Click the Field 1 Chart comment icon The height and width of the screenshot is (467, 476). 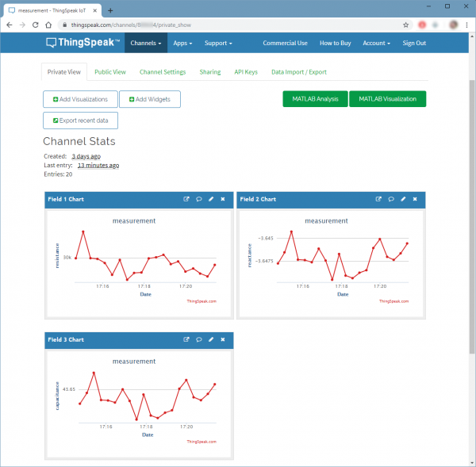(x=198, y=199)
